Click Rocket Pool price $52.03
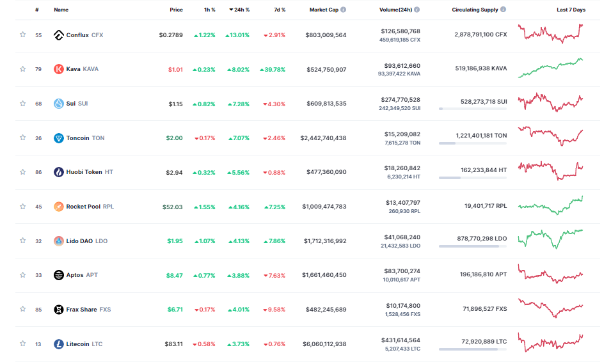 (x=172, y=207)
